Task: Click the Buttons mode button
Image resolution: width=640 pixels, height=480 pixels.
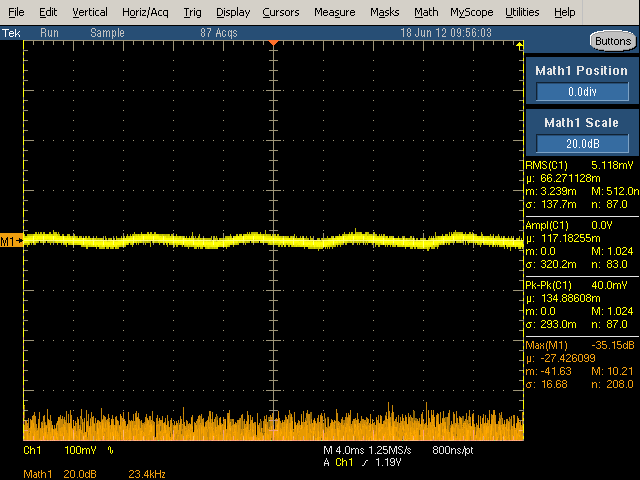Action: pos(613,41)
